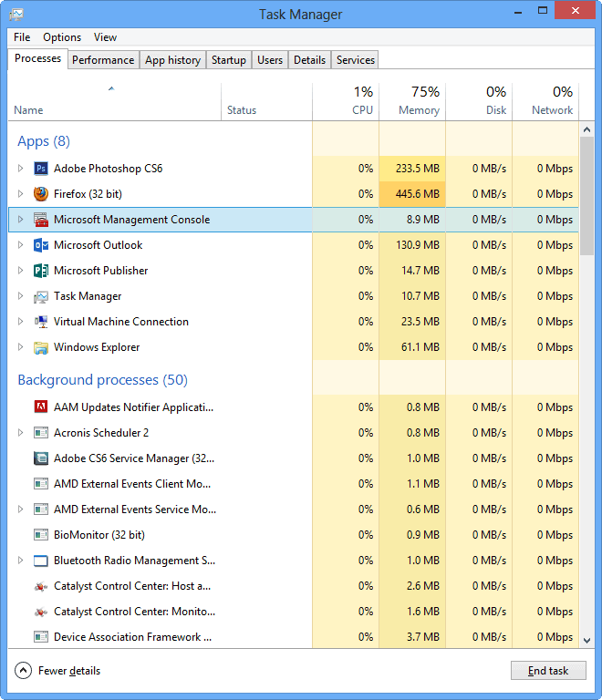Open the View menu

[105, 37]
